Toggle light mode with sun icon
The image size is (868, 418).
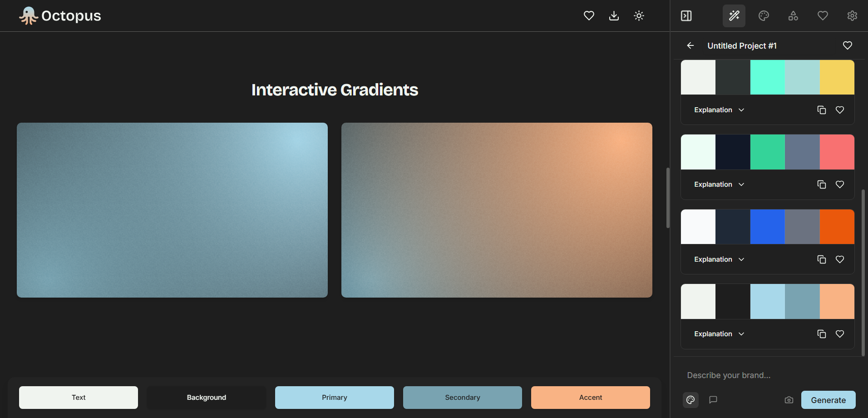tap(639, 16)
